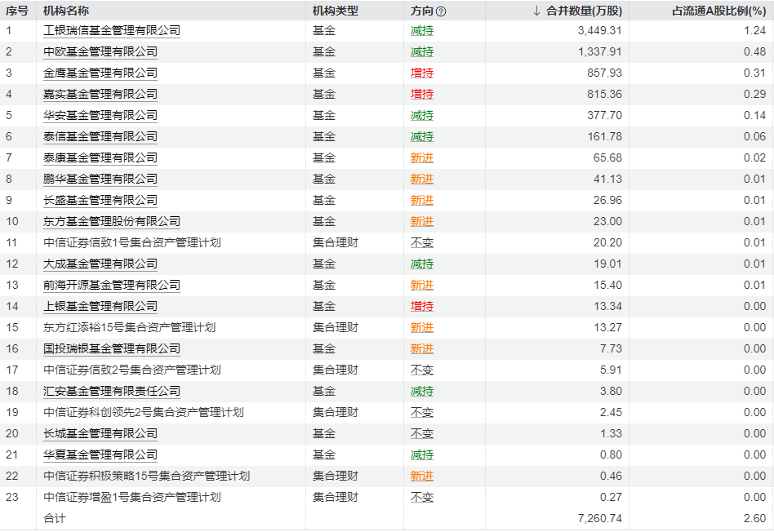Open 华安基金管理有限公司 link

100,116
